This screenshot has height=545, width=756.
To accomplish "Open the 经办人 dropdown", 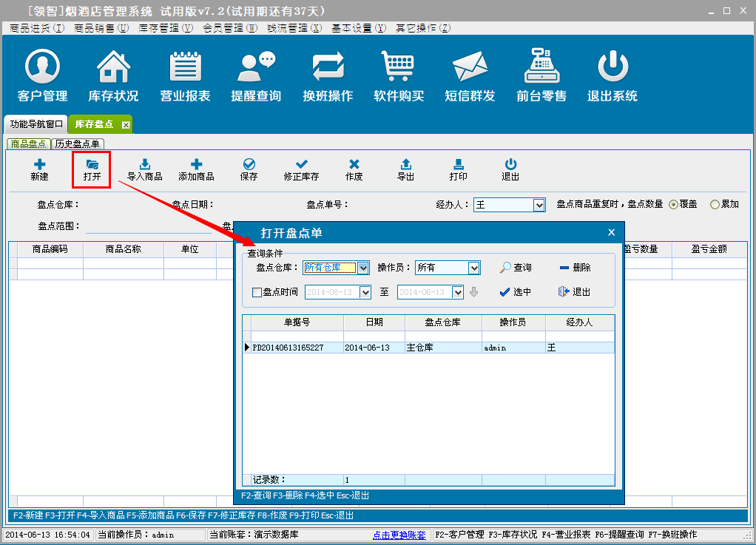I will click(539, 205).
